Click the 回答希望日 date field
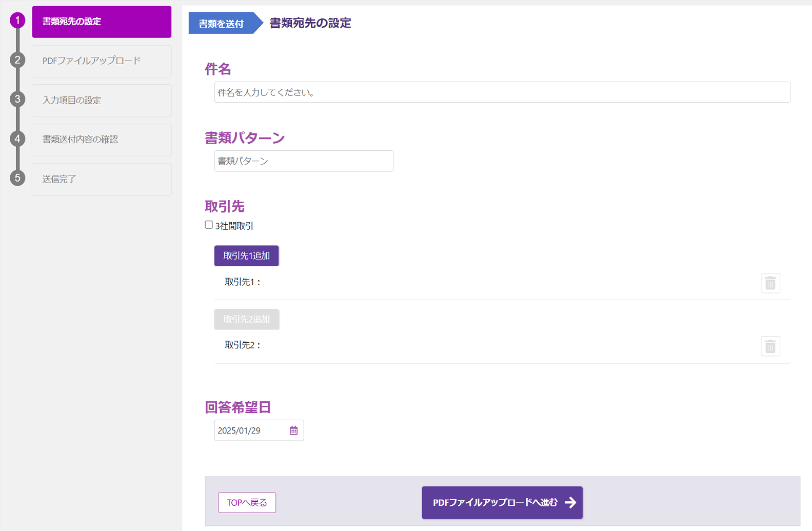 pos(250,430)
